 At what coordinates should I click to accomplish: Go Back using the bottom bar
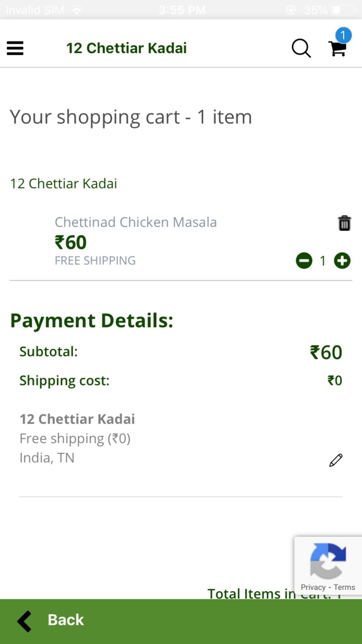pyautogui.click(x=181, y=621)
